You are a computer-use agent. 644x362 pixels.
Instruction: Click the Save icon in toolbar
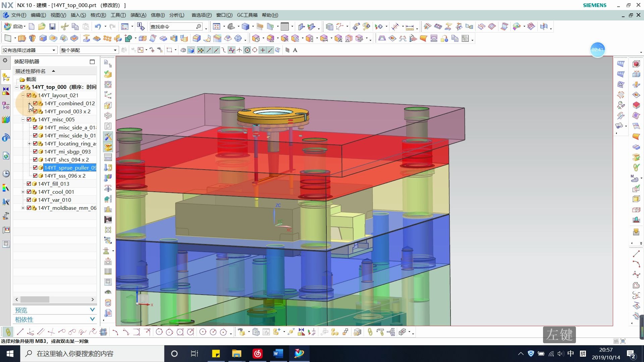(x=52, y=26)
